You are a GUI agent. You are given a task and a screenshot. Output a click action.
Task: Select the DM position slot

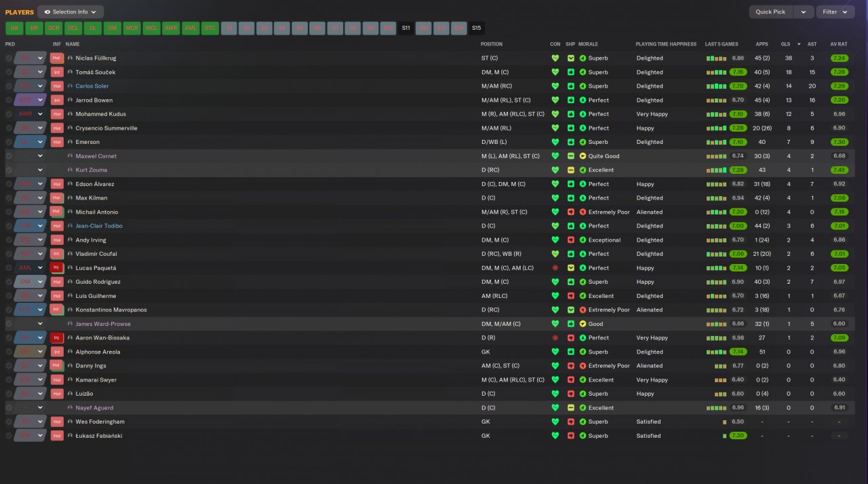pos(113,28)
